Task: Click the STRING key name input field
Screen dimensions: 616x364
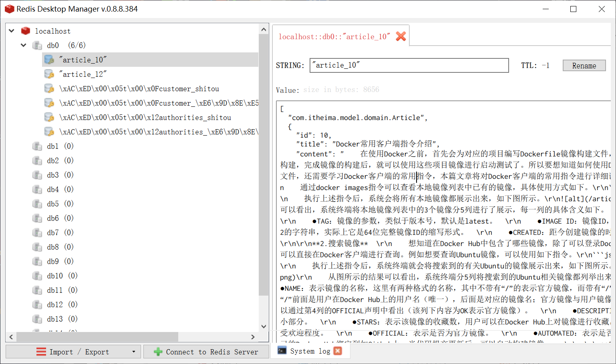Action: point(409,65)
